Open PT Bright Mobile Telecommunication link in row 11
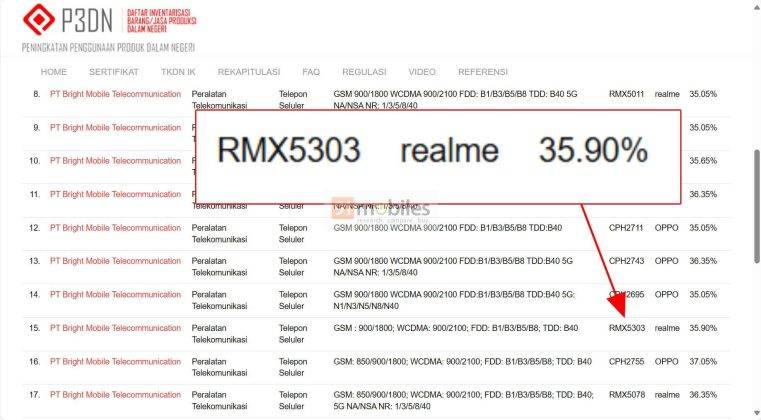This screenshot has width=761, height=420. 116,194
